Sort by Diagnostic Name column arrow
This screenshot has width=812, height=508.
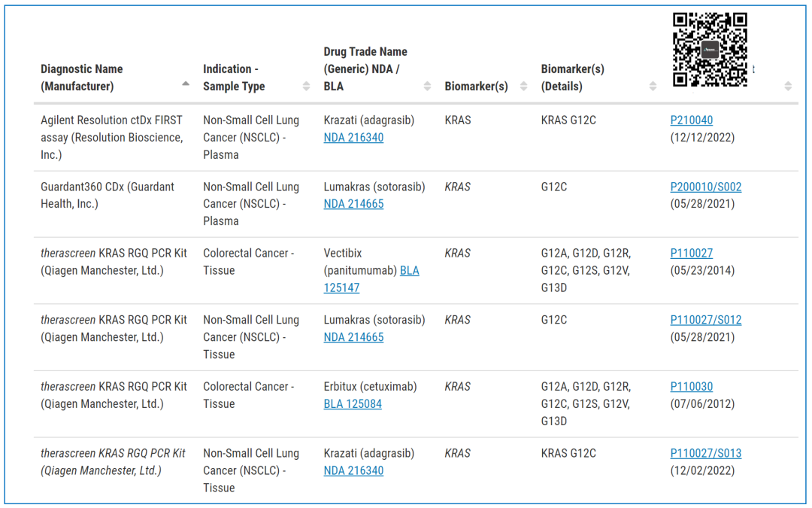click(x=186, y=84)
